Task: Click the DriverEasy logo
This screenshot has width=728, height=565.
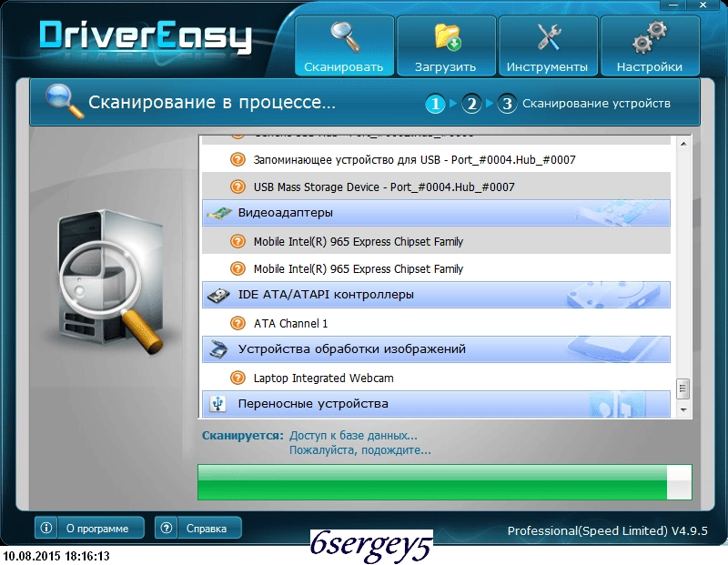Action: 146,36
